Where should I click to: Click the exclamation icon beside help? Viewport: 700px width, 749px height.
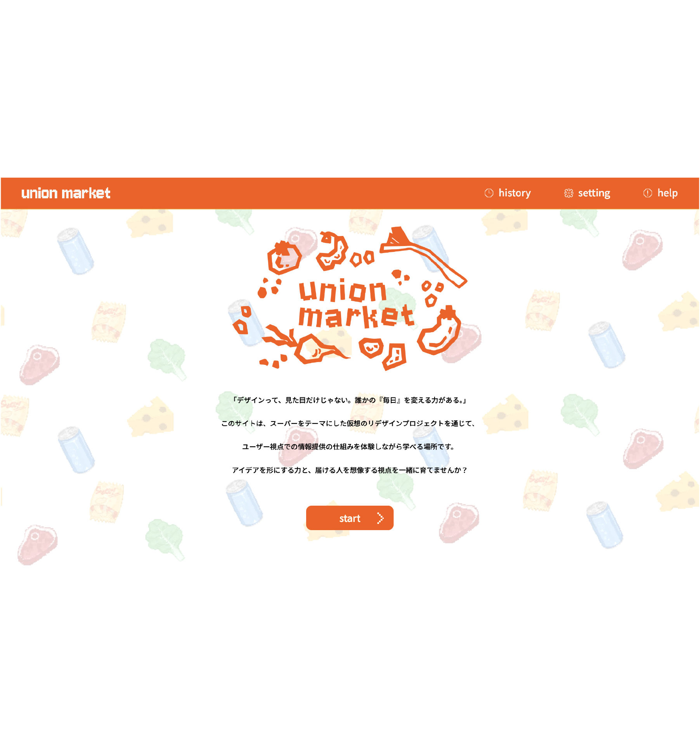pyautogui.click(x=647, y=193)
